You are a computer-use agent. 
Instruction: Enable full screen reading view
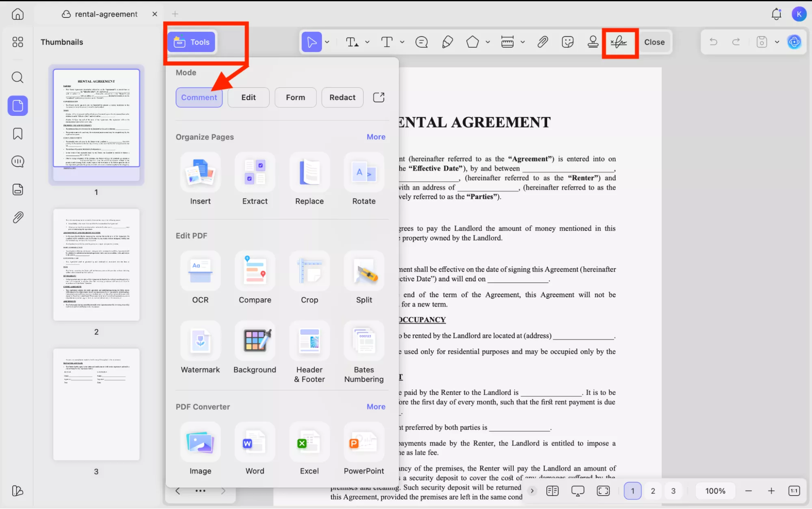[604, 491]
